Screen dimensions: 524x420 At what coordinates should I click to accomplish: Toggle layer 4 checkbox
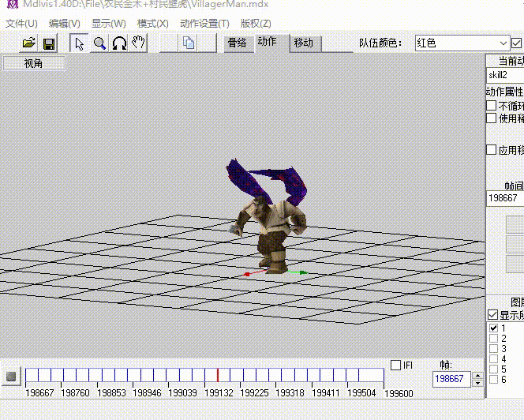[x=493, y=358]
